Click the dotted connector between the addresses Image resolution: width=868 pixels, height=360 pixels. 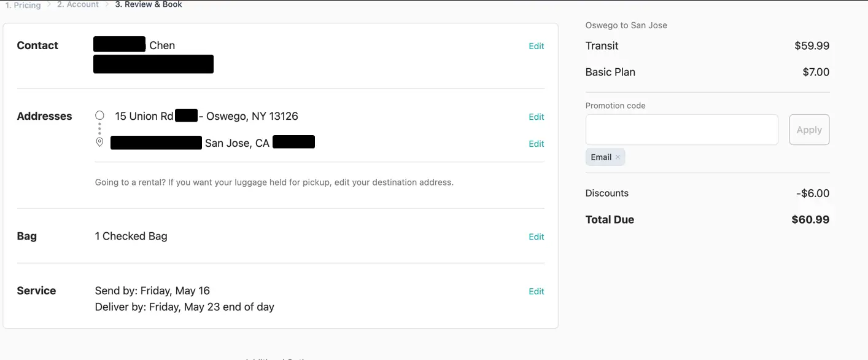99,129
